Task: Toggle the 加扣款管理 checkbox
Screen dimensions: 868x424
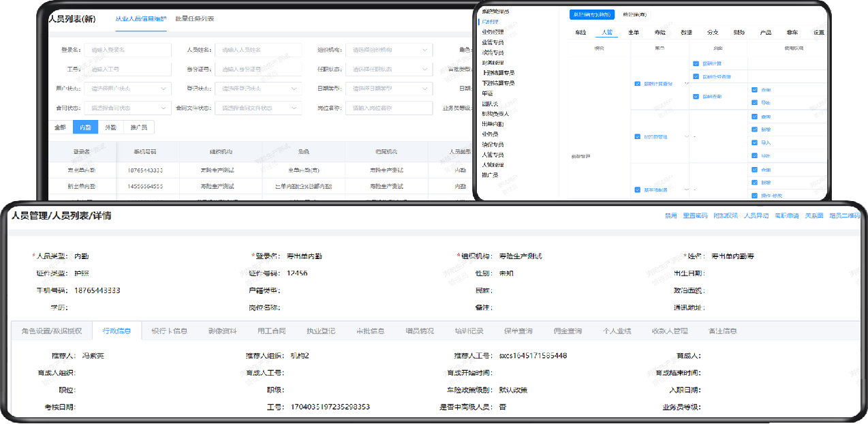Action: pos(637,137)
